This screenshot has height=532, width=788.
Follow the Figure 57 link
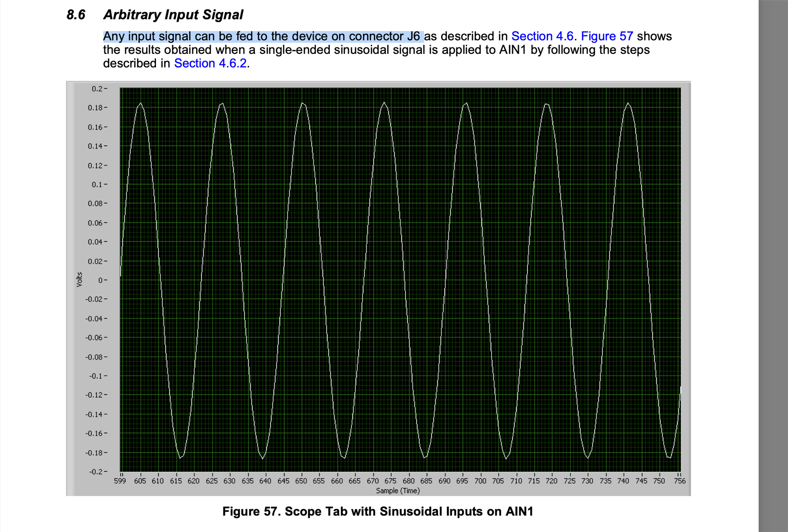(x=607, y=36)
